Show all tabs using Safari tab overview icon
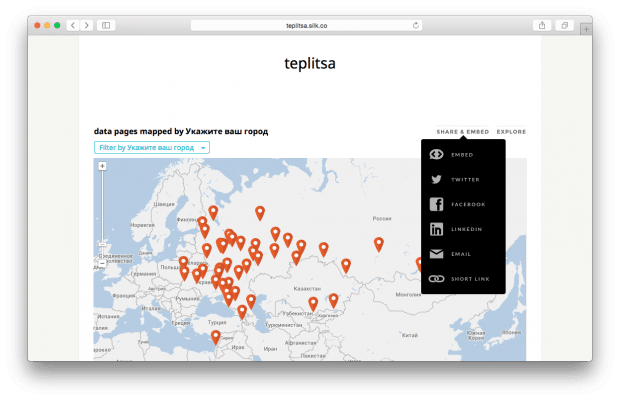620x401 pixels. click(x=565, y=24)
